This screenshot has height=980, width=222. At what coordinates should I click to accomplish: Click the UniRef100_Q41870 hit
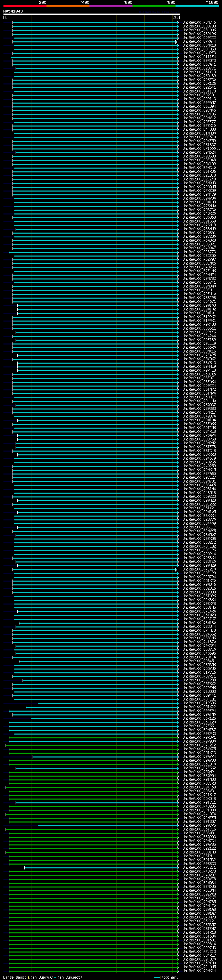pos(199,642)
